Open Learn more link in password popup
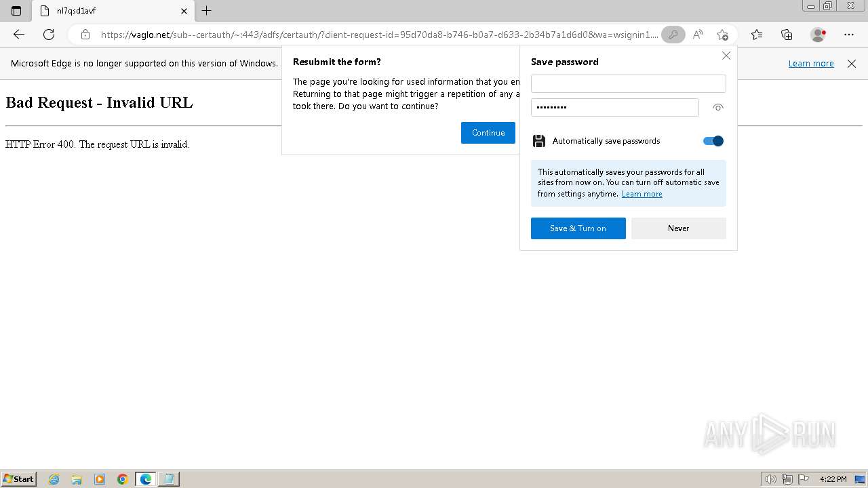 (642, 194)
